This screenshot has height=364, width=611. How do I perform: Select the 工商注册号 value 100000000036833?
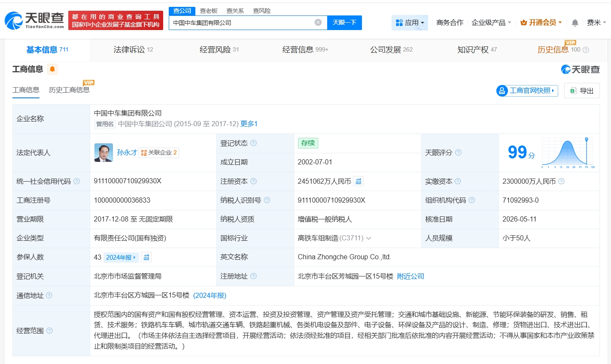122,200
